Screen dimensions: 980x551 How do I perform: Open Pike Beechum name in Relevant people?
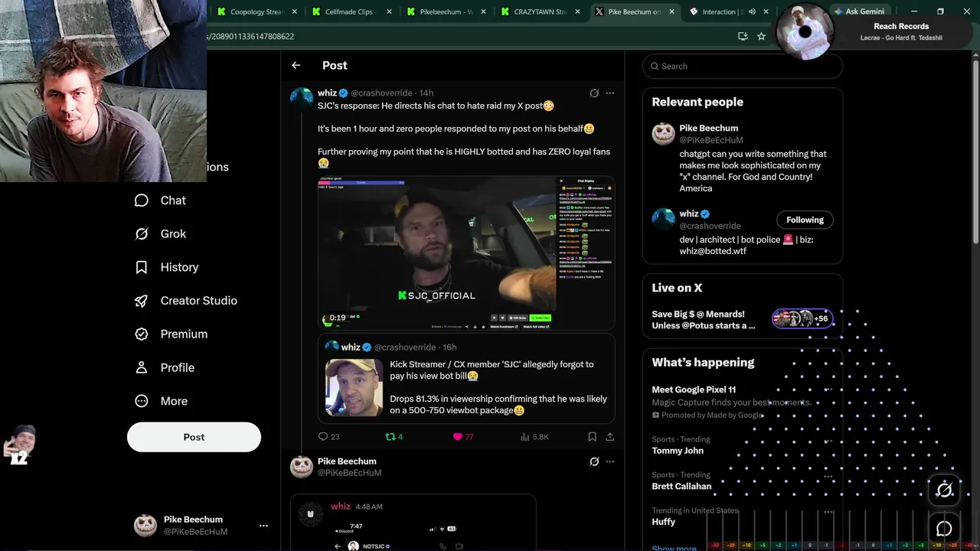point(708,129)
